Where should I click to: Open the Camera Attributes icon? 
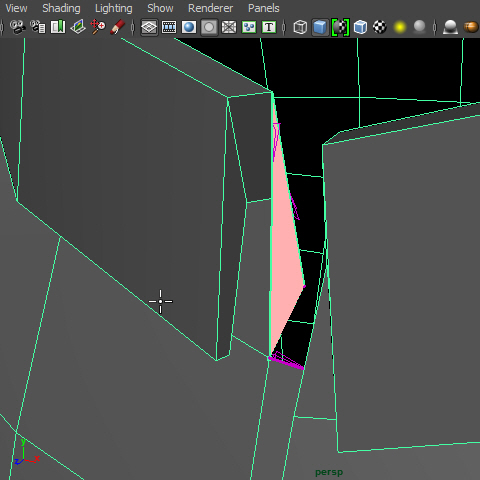pos(38,27)
